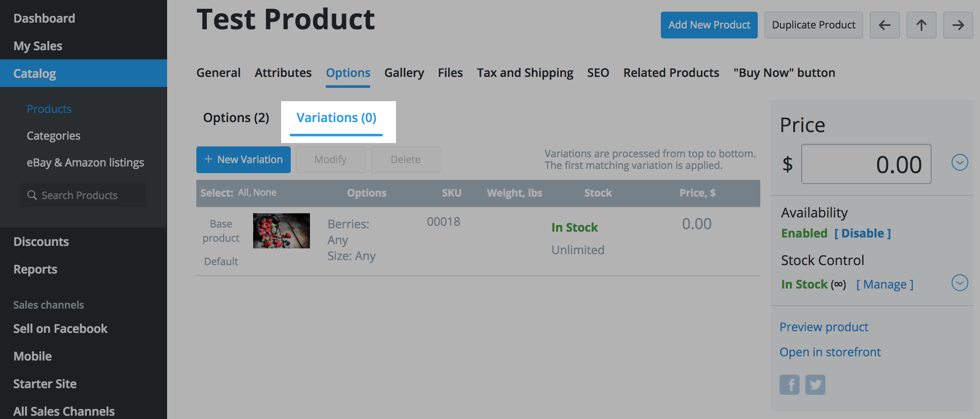The width and height of the screenshot is (980, 419).
Task: Select All variations in the table header
Action: click(x=243, y=192)
